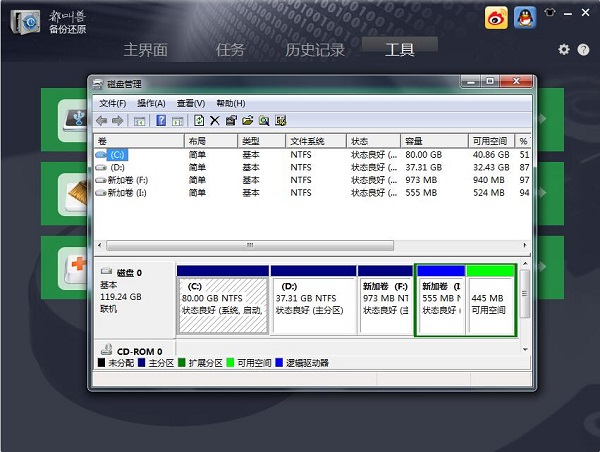Click the USB drive tool icon behind dialog
Screen dimensions: 600x452
pos(73,120)
